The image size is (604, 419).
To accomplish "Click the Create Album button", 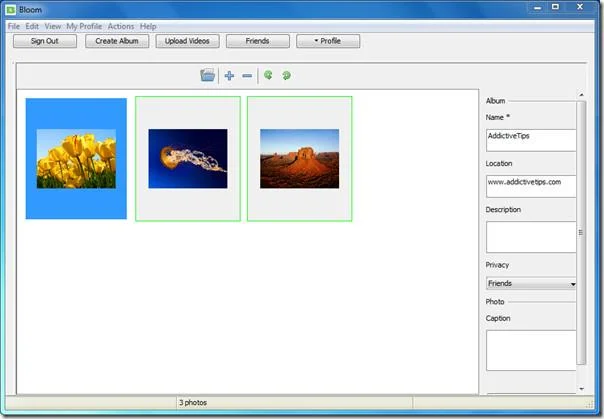I will pos(117,41).
